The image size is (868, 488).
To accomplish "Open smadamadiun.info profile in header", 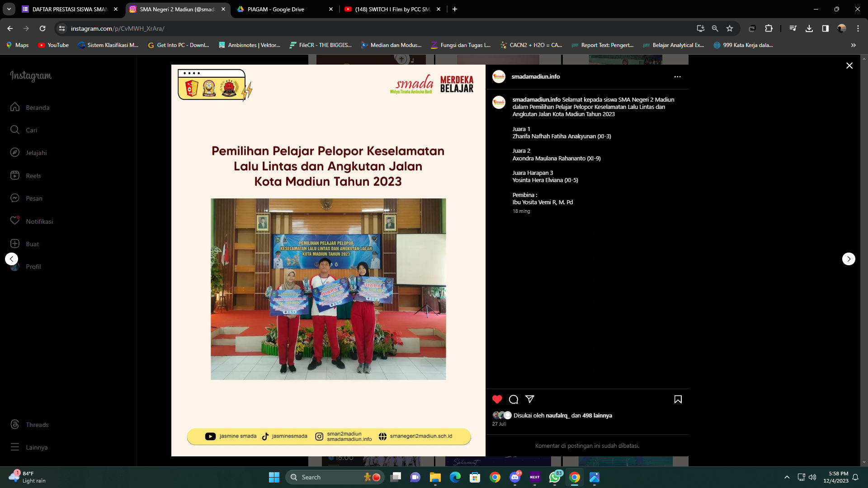I will [536, 77].
